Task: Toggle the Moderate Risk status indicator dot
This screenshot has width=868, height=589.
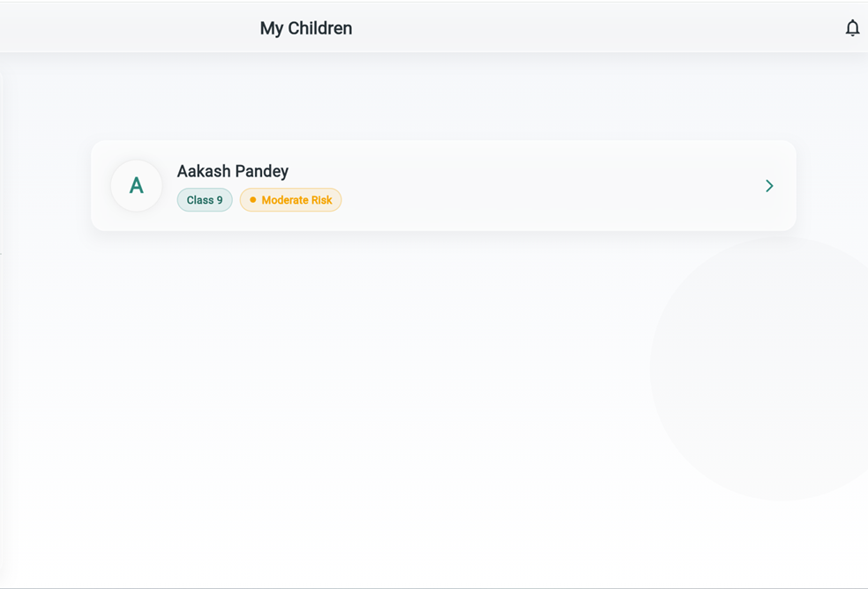Action: pos(253,200)
